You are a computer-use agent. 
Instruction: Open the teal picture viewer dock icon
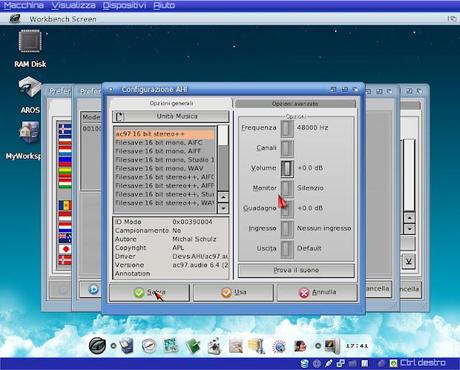pyautogui.click(x=171, y=346)
